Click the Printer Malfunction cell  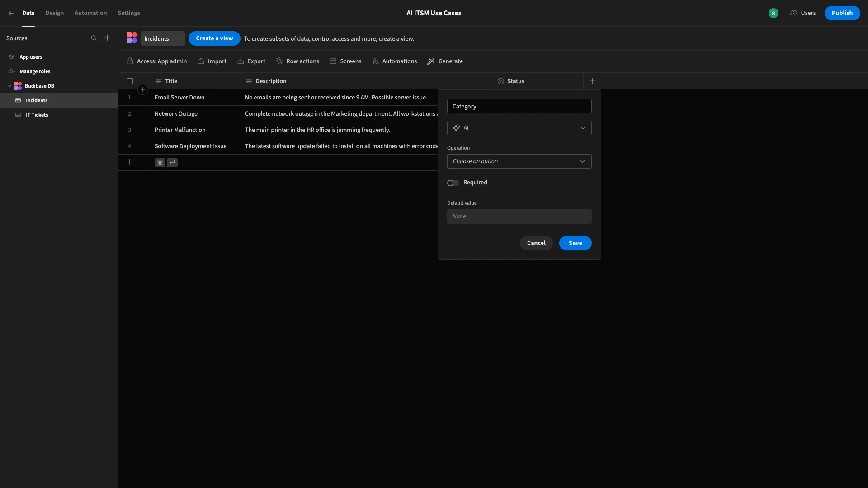pyautogui.click(x=196, y=130)
